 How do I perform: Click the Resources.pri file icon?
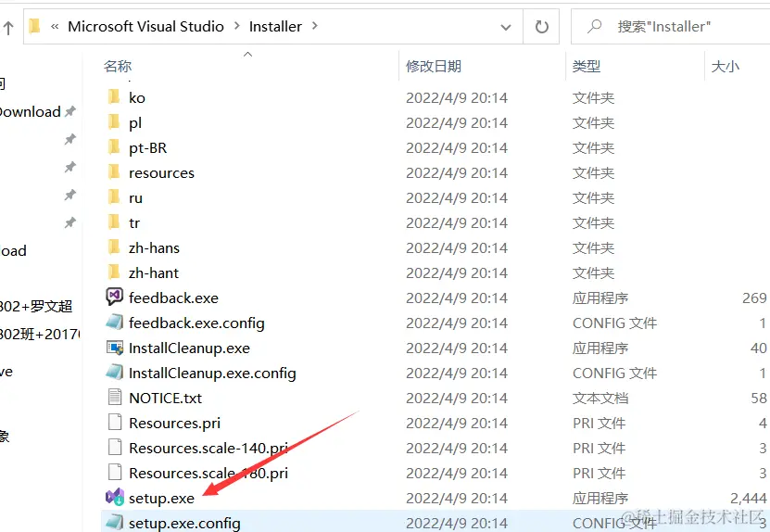click(114, 422)
